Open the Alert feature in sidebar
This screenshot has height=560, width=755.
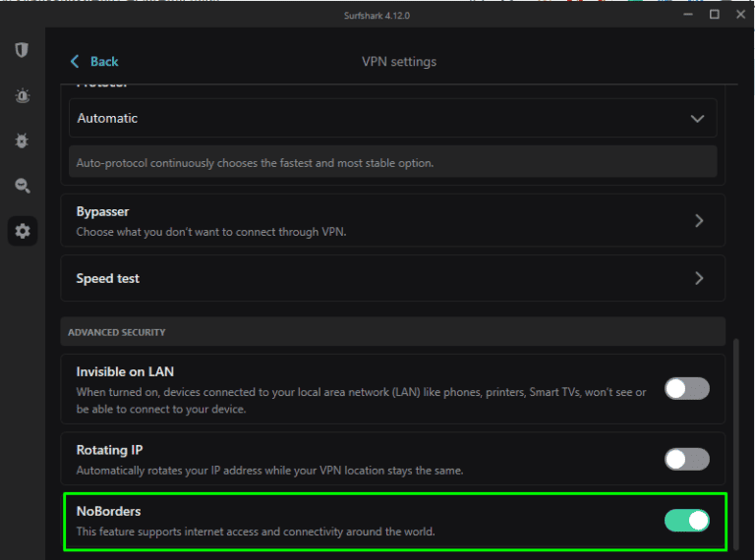pyautogui.click(x=22, y=95)
